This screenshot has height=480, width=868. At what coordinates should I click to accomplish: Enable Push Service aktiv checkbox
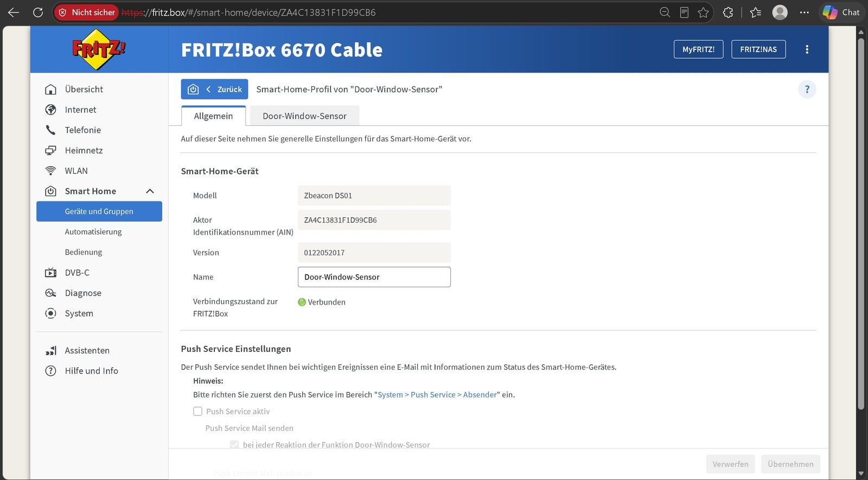198,412
